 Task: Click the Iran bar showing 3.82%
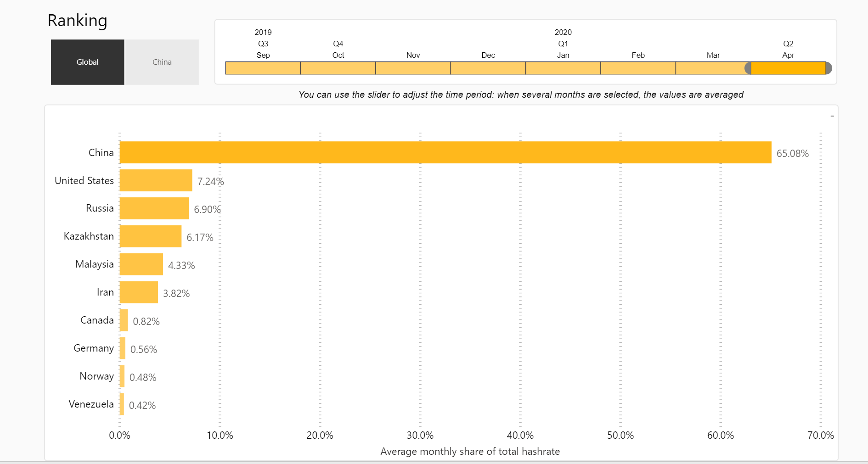(138, 292)
